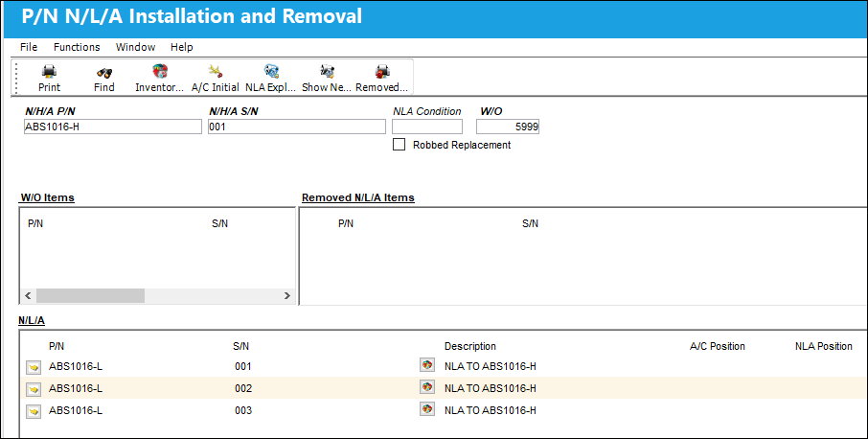
Task: Click inventory icon beside S/N 002 description
Action: click(426, 387)
